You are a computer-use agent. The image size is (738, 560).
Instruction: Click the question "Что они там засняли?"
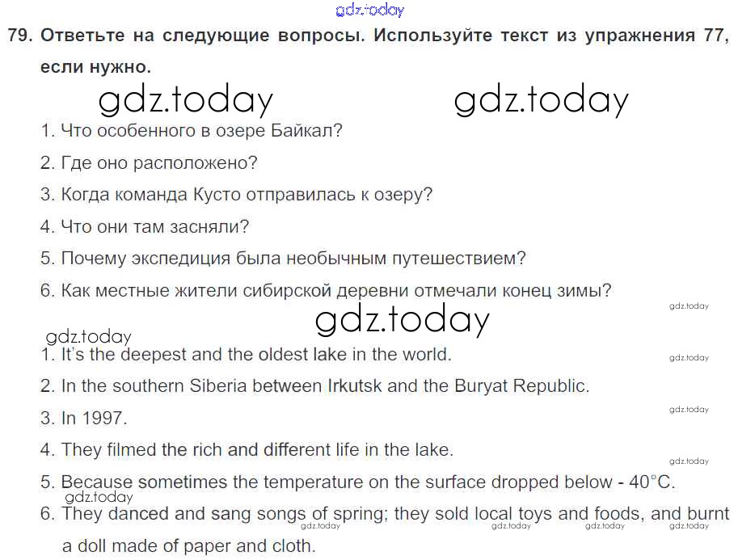click(x=145, y=227)
